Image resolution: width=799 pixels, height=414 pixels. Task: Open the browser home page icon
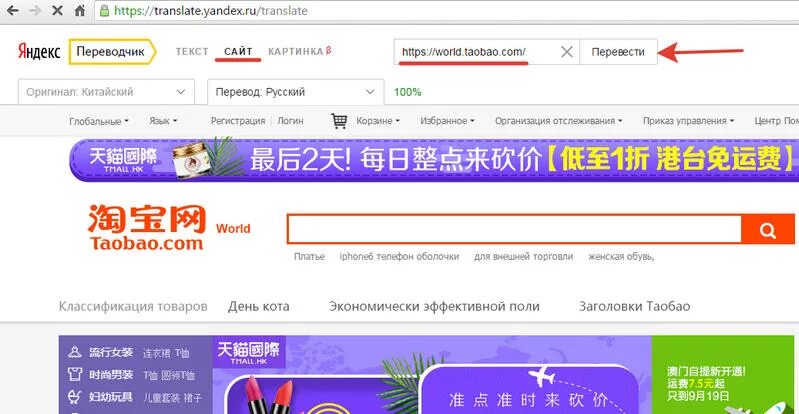tap(80, 10)
